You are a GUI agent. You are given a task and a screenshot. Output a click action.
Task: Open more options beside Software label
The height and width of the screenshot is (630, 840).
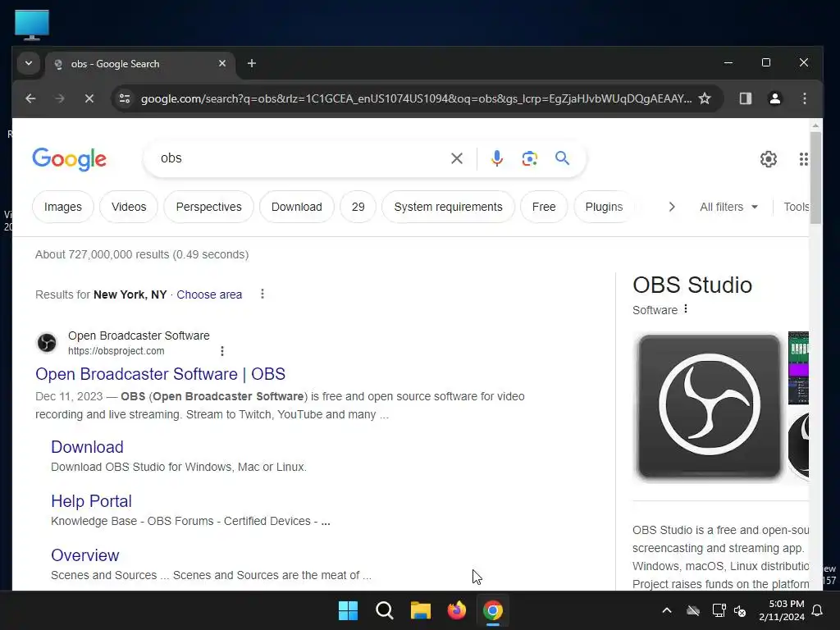coord(686,309)
